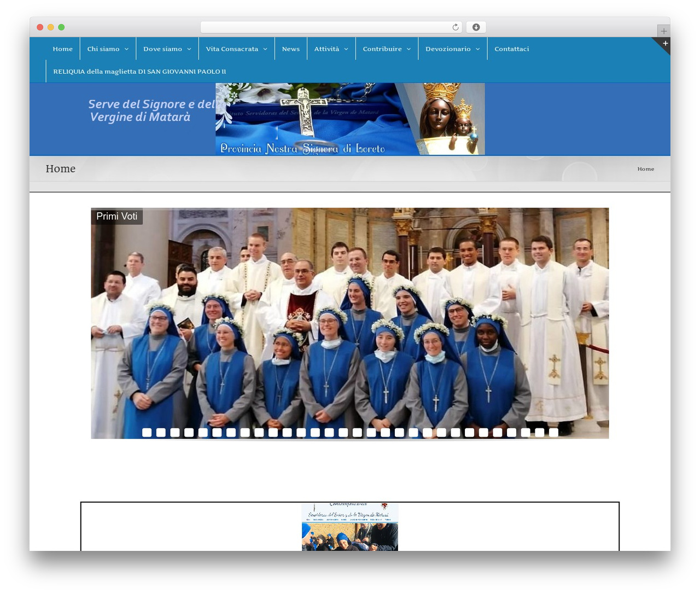Expand the Chi siamo submenu arrow

point(126,49)
